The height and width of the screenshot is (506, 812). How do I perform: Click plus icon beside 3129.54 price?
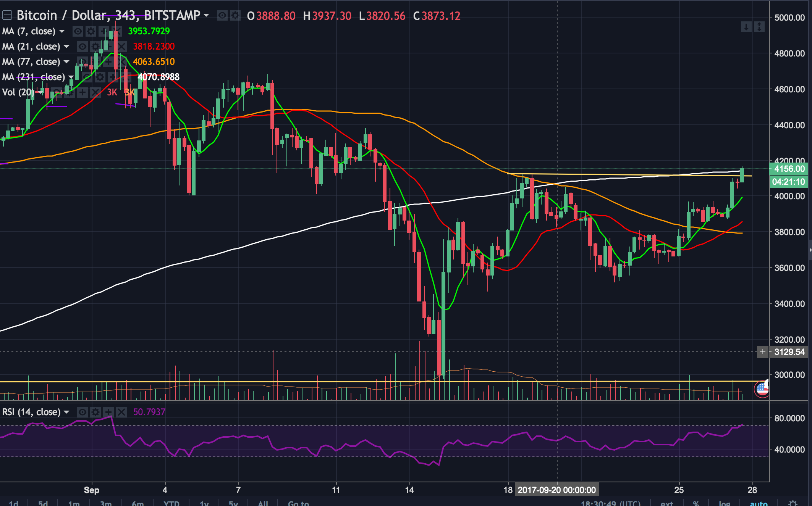[x=762, y=352]
